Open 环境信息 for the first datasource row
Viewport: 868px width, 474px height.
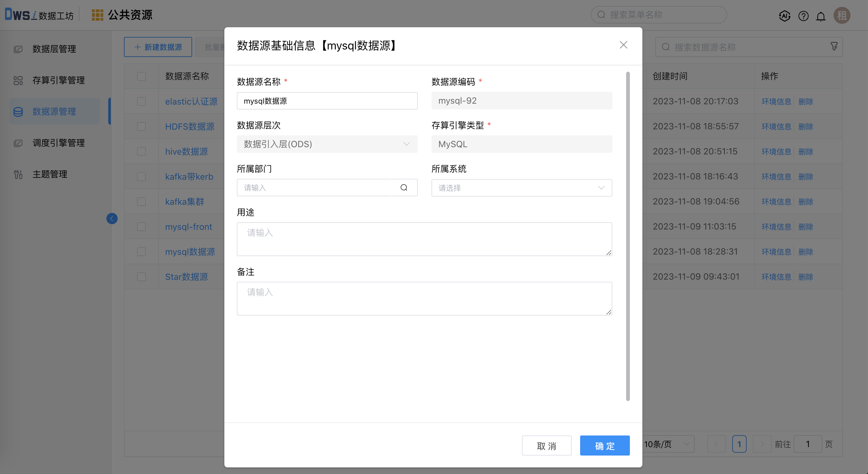tap(777, 101)
